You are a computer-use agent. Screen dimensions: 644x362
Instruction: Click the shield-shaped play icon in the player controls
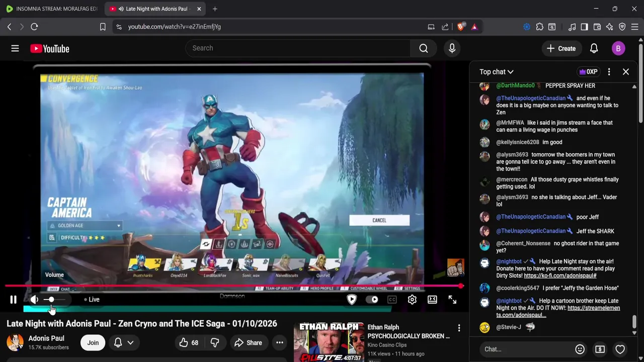point(352,300)
